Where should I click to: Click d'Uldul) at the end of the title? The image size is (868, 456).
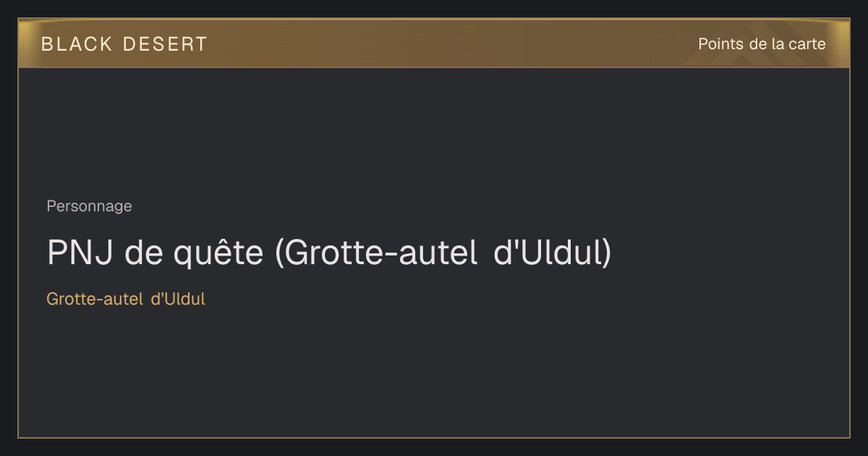click(x=553, y=253)
